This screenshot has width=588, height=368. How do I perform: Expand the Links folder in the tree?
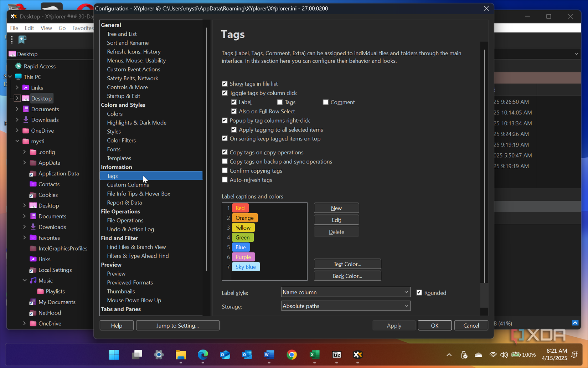17,87
